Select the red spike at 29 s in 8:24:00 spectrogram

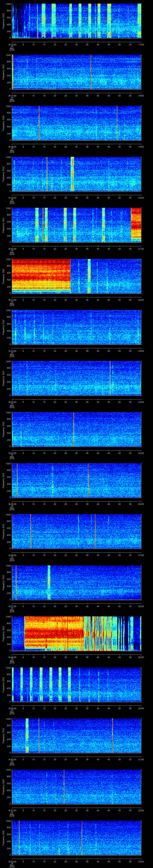(x=73, y=429)
